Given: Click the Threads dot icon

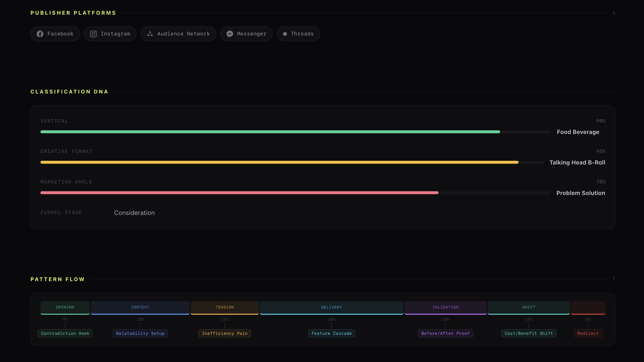Looking at the screenshot, I should (x=285, y=34).
